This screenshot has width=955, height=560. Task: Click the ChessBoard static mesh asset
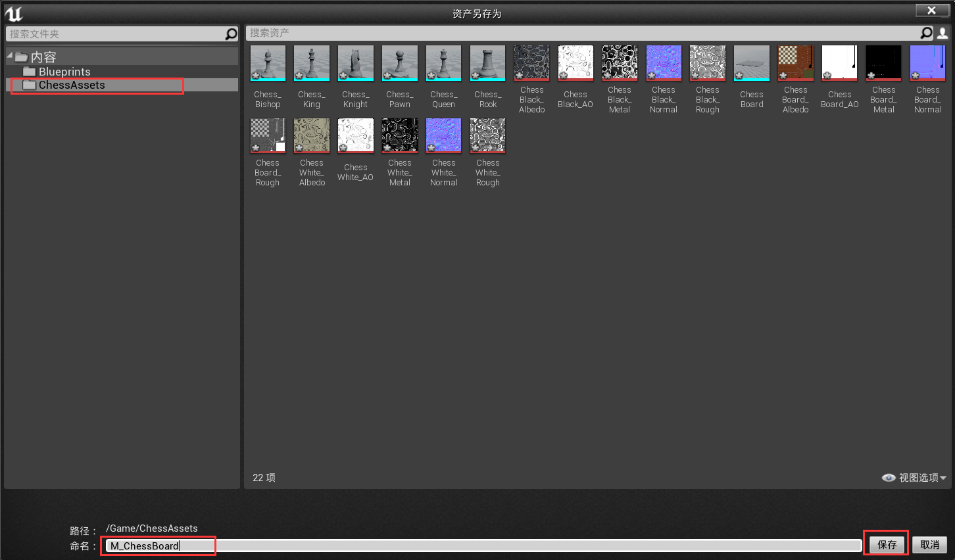point(752,64)
